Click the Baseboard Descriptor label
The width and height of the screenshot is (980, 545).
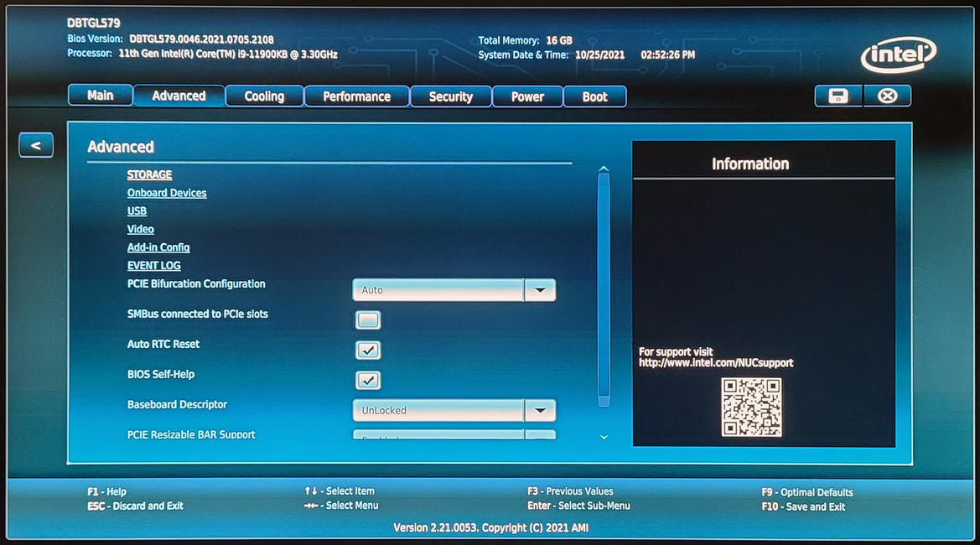[177, 404]
